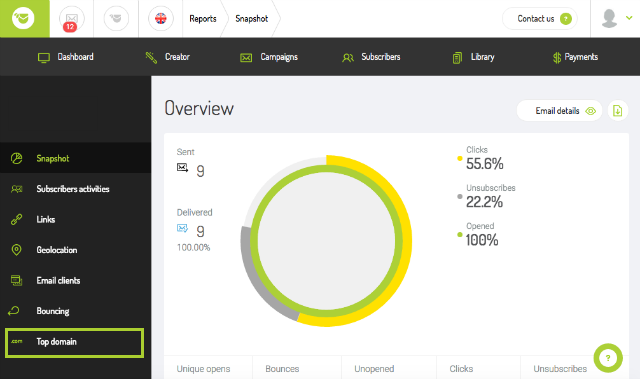Select the Unique opens tab
Image resolution: width=640 pixels, height=379 pixels.
tap(203, 369)
